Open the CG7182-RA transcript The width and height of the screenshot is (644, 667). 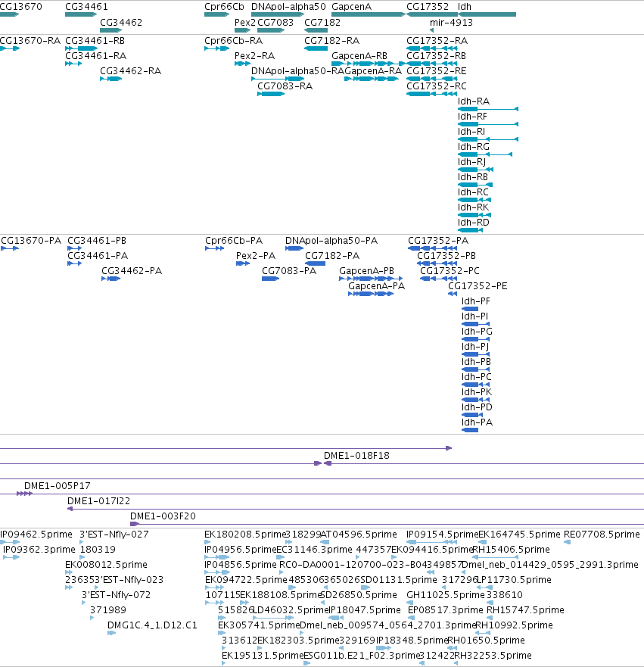[x=331, y=41]
